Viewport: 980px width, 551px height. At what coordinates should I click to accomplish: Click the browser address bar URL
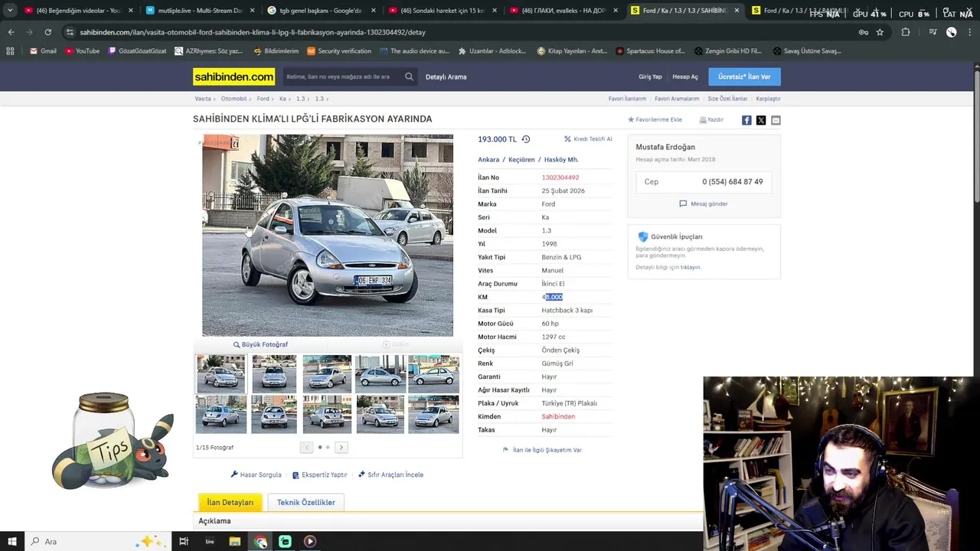253,32
